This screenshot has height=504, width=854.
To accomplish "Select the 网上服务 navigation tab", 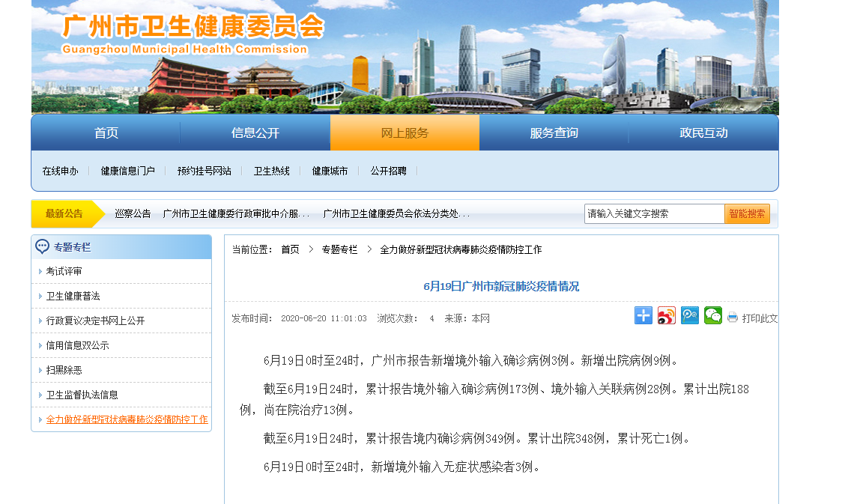I will pos(405,133).
